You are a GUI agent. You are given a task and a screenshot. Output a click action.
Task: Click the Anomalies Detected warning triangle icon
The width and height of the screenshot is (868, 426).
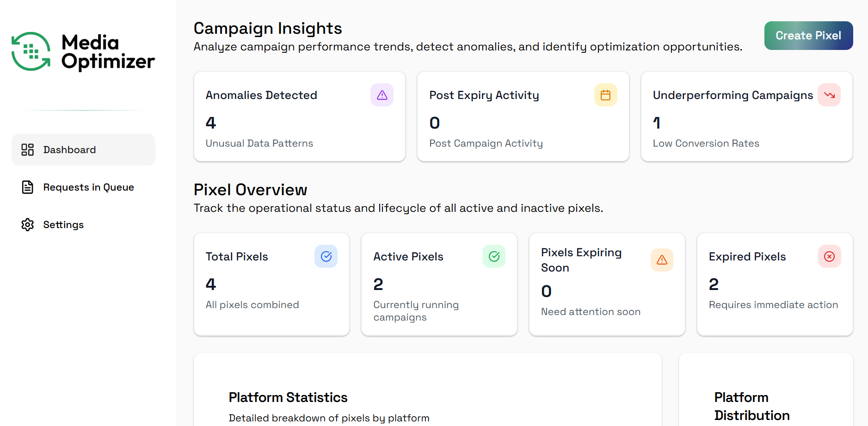coord(382,95)
